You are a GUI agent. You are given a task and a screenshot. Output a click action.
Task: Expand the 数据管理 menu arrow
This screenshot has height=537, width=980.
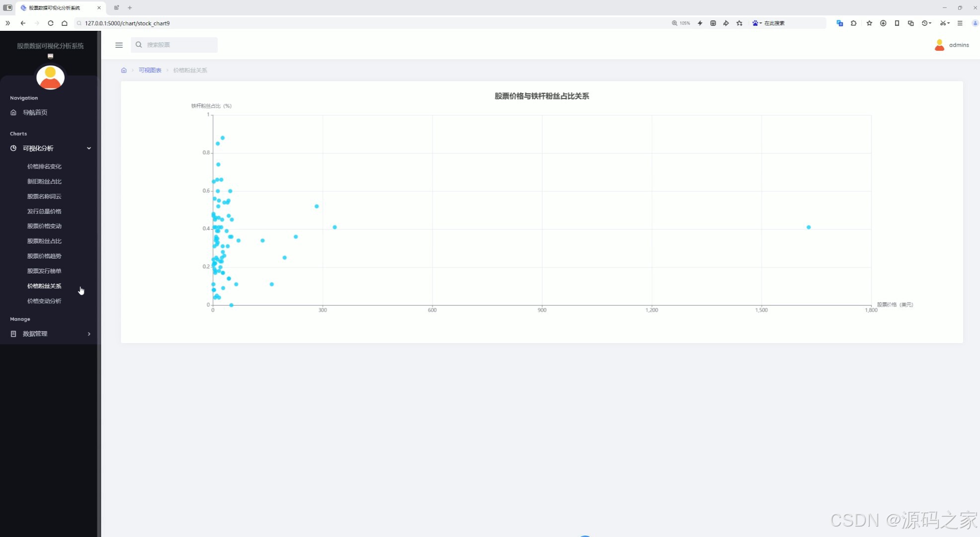click(x=89, y=334)
